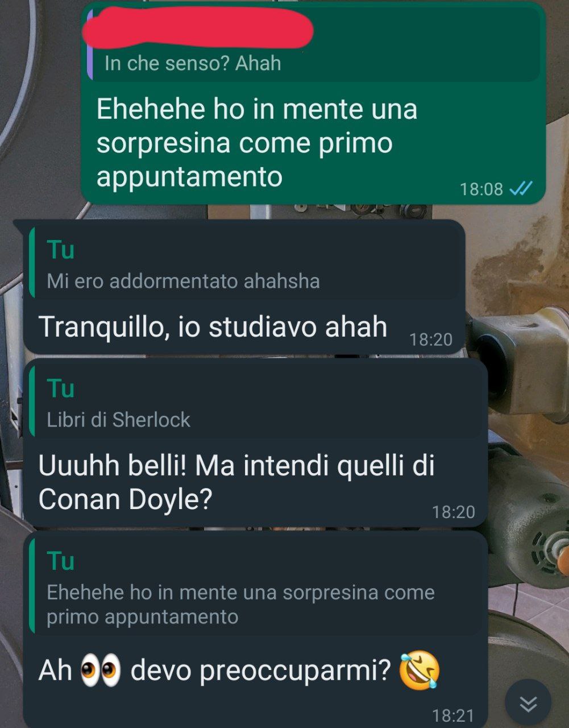Tap 'Tu' label in the last quoted reply
Screen dimensions: 569x728
[x=61, y=561]
